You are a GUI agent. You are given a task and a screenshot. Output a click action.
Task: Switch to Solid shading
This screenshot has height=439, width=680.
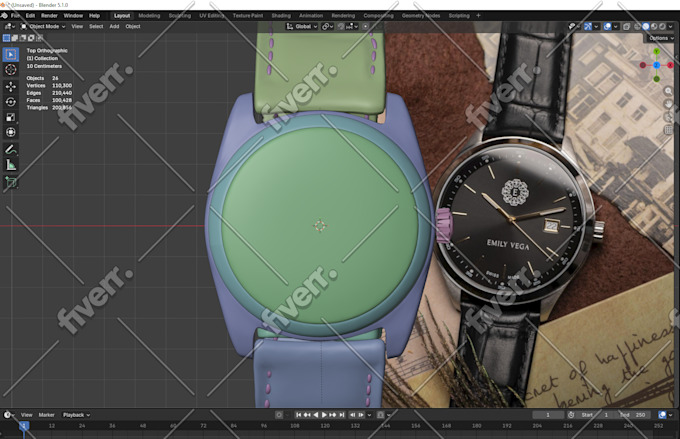point(646,26)
